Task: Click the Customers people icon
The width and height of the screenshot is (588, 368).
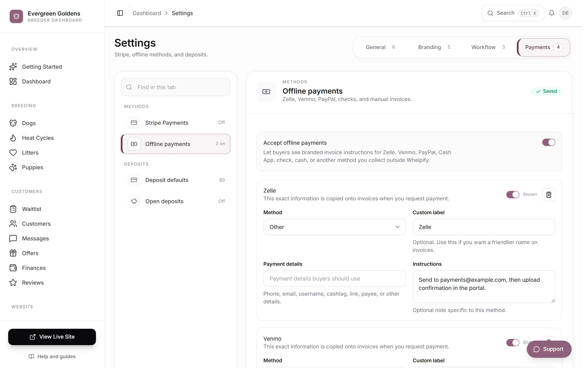Action: [13, 224]
